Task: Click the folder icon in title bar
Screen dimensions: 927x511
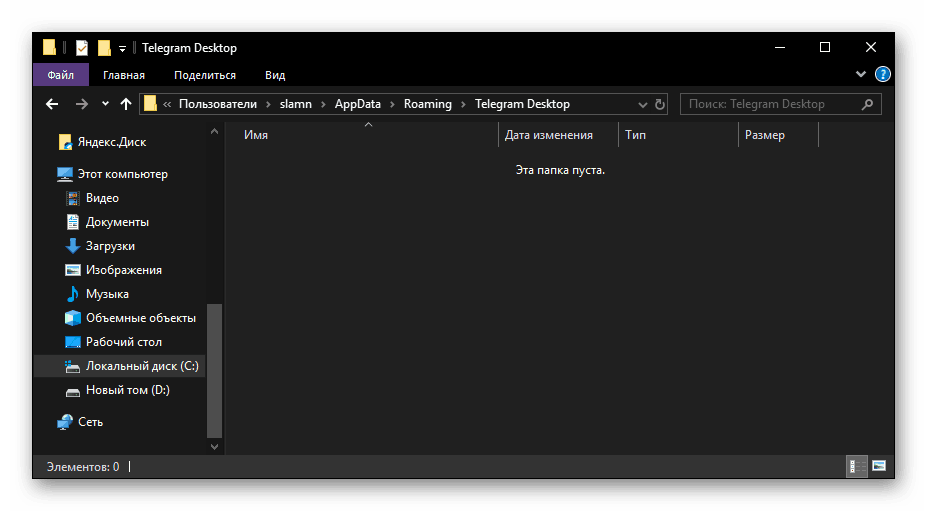Action: [49, 47]
